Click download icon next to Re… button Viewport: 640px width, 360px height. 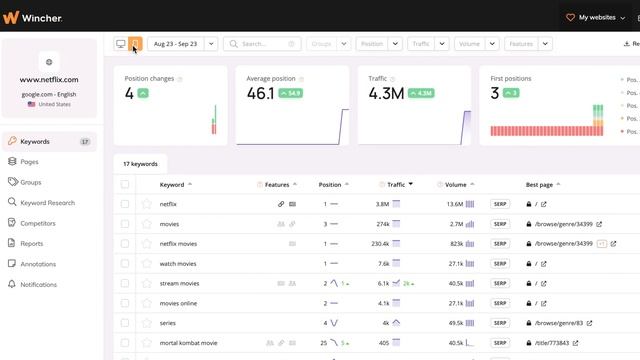point(627,44)
